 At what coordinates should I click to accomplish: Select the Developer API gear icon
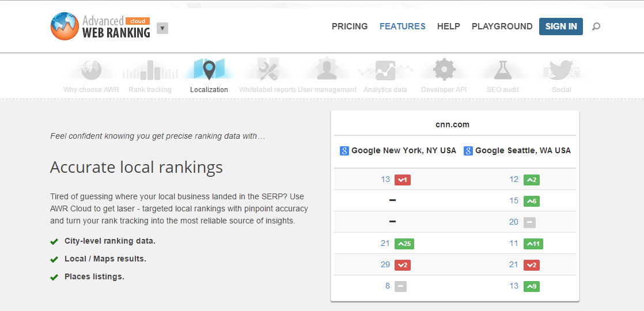tap(444, 69)
